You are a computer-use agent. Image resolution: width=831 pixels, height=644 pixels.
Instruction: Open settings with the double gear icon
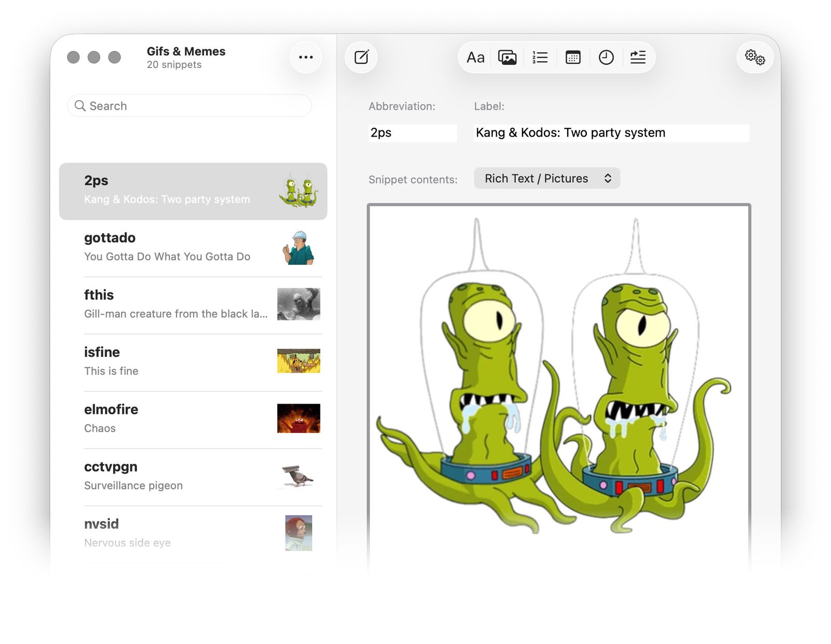coord(755,57)
